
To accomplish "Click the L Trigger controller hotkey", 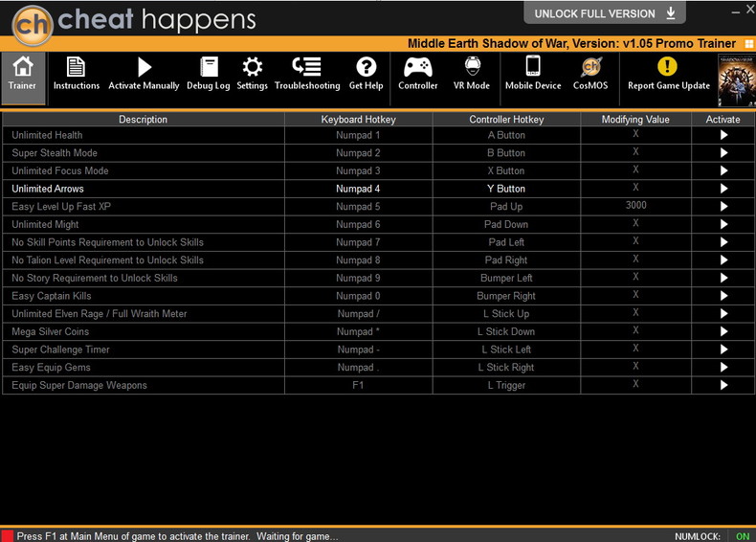I will coord(506,385).
